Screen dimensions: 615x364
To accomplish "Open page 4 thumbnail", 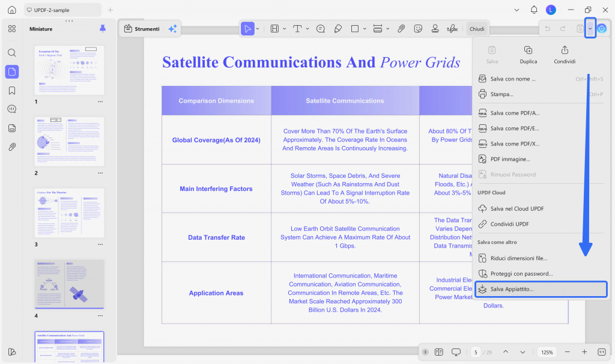I will [x=70, y=284].
